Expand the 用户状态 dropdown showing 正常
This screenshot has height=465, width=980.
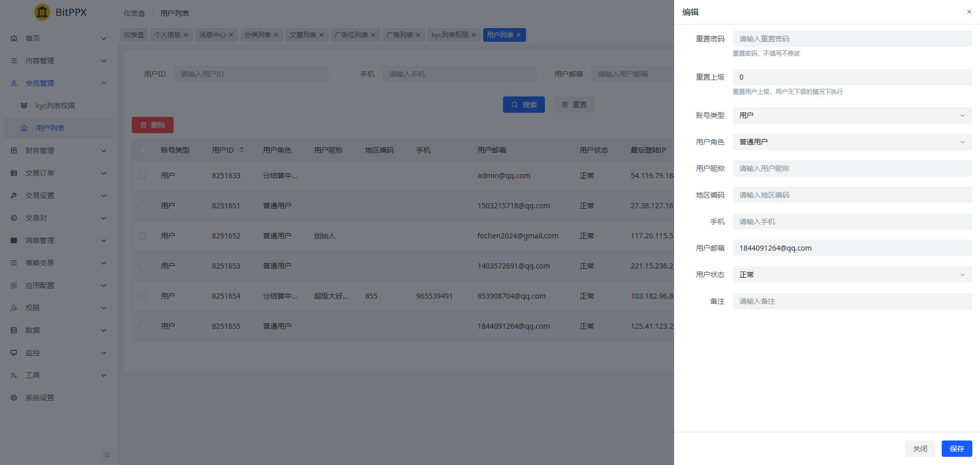coord(852,275)
